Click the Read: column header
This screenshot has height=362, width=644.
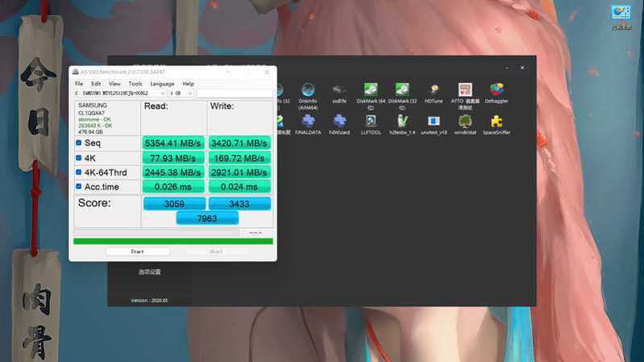156,106
